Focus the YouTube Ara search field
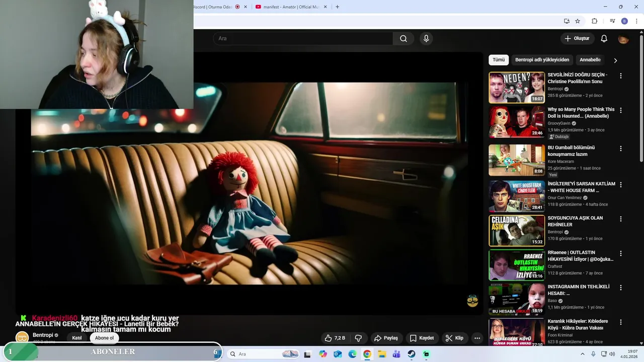Image resolution: width=644 pixels, height=362 pixels. click(303, 38)
